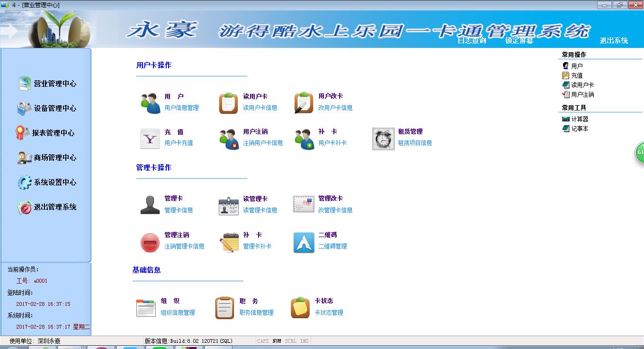Image resolution: width=644 pixels, height=349 pixels.
Task: Click the 充值 recharge icon
Action: [x=150, y=138]
